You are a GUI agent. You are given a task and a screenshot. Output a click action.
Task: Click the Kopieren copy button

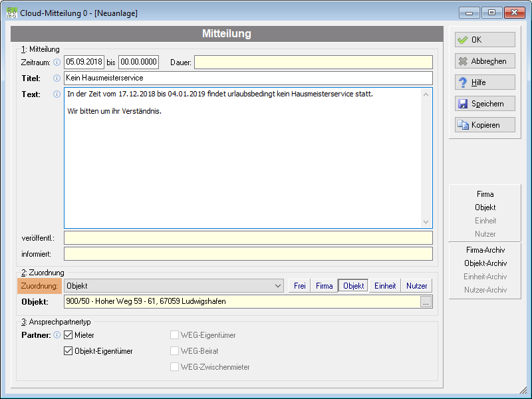(485, 125)
